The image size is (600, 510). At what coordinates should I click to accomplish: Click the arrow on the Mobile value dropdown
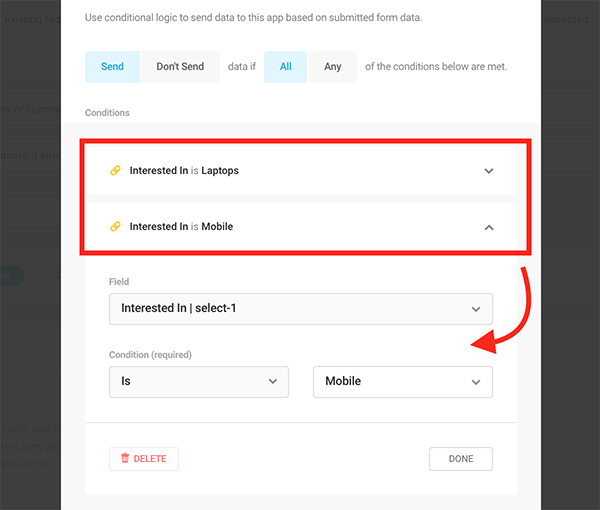pos(476,381)
